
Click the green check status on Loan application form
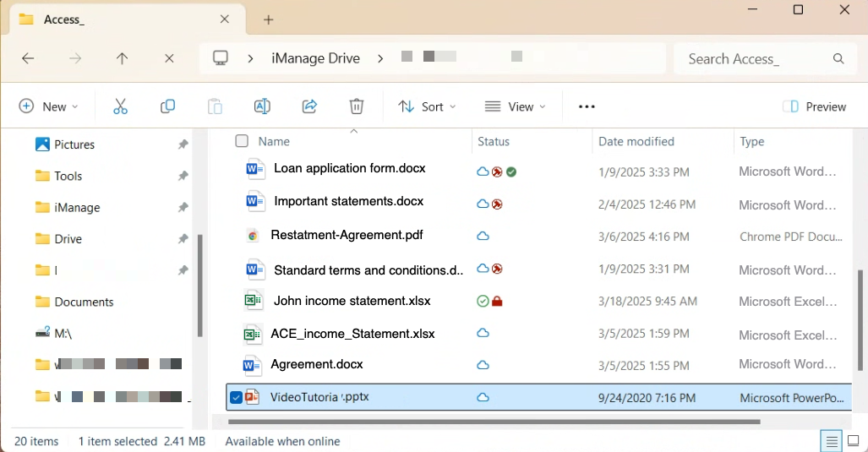pyautogui.click(x=511, y=172)
